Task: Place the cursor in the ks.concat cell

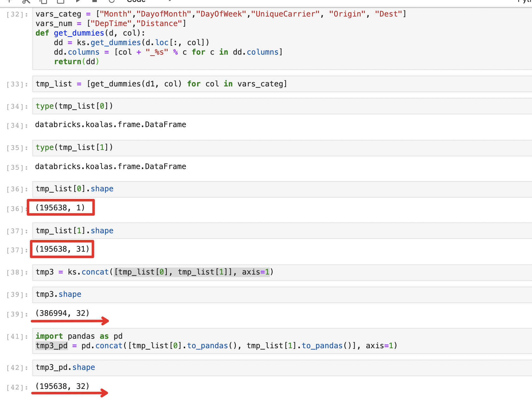Action: 282,272
